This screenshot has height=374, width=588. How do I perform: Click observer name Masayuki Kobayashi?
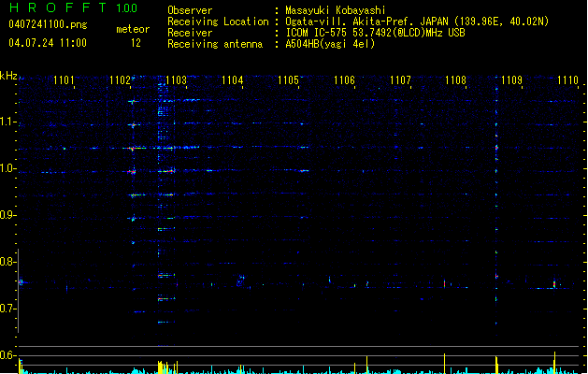click(336, 10)
